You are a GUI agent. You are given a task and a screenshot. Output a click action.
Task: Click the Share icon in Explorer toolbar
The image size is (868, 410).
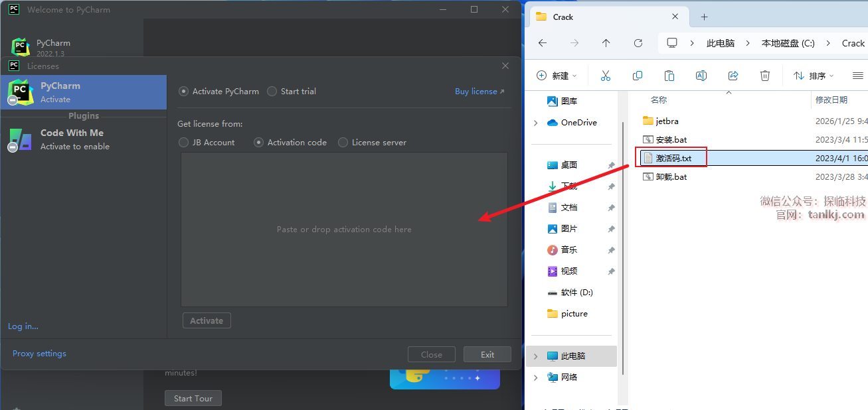[733, 76]
